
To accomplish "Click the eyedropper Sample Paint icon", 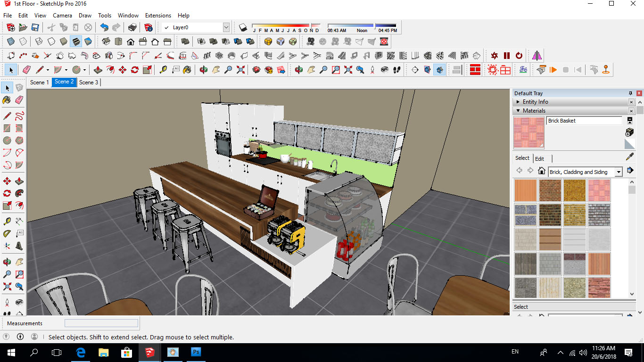I will click(x=629, y=157).
